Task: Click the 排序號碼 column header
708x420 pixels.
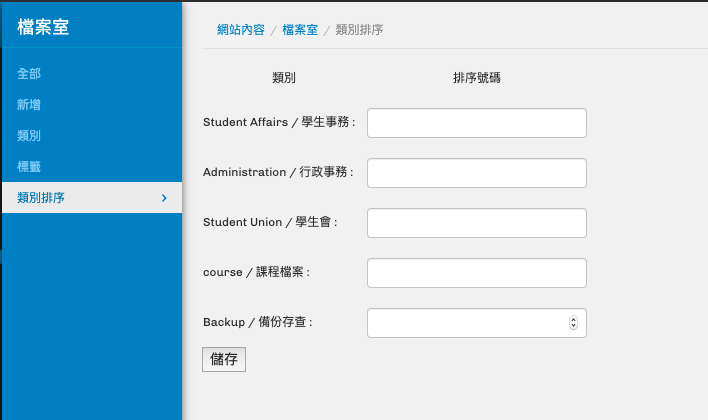Action: (x=477, y=78)
